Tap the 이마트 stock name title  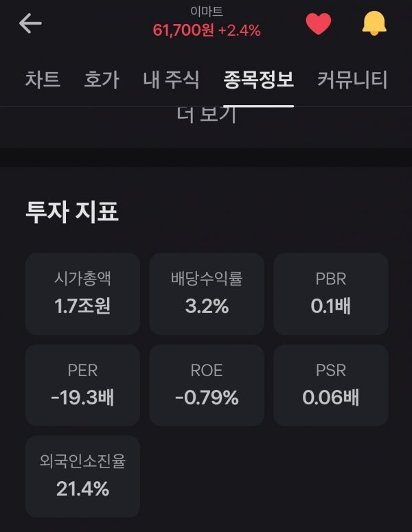(206, 12)
